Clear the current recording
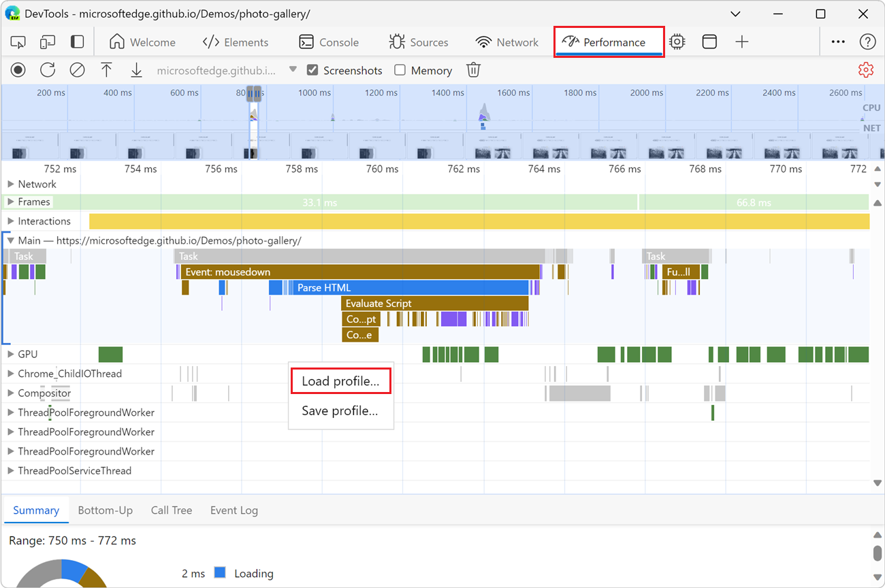Image resolution: width=885 pixels, height=588 pixels. [x=77, y=69]
